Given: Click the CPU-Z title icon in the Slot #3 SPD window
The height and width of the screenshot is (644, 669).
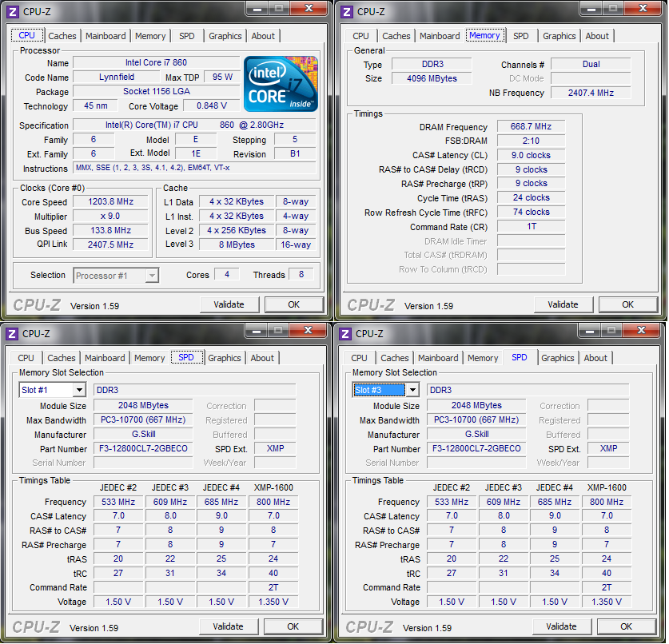Looking at the screenshot, I should [345, 333].
